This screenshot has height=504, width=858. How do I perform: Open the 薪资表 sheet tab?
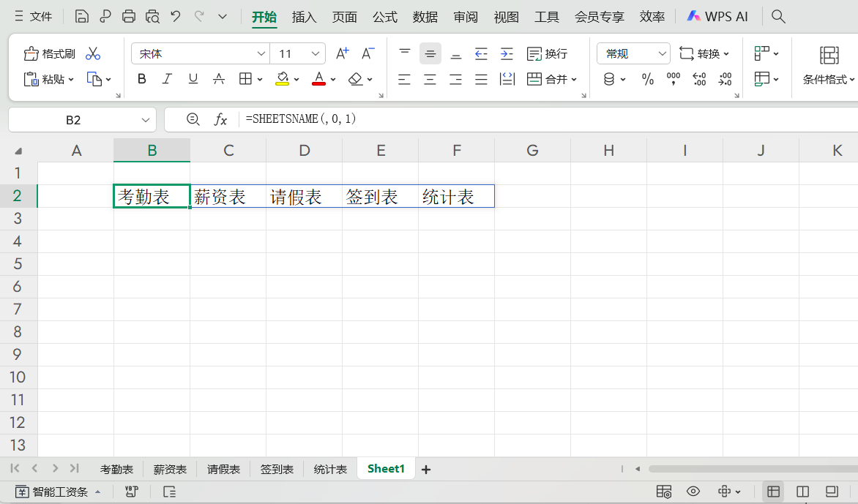click(170, 469)
